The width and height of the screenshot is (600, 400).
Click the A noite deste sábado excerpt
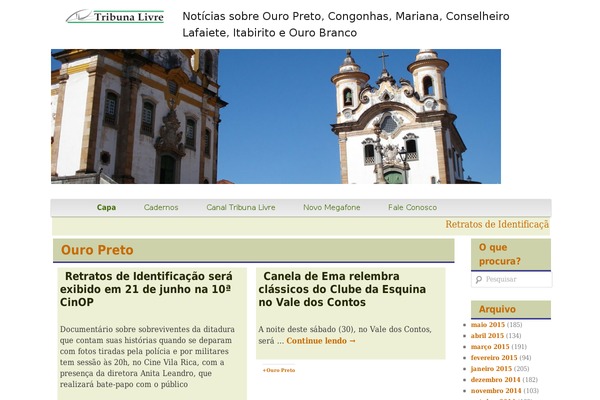click(345, 335)
